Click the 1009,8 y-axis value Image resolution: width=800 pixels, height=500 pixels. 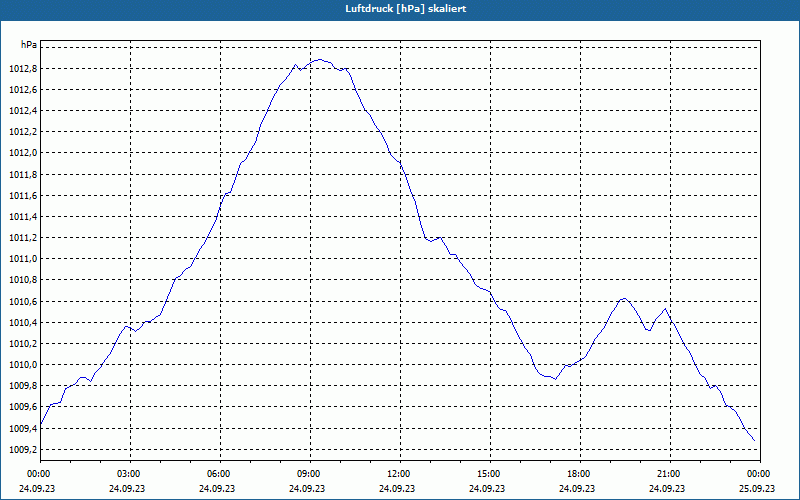(x=23, y=386)
